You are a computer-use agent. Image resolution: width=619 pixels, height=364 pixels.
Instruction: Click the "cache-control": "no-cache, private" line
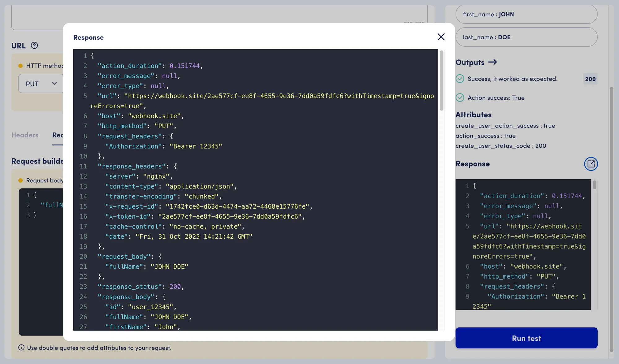[x=175, y=226]
